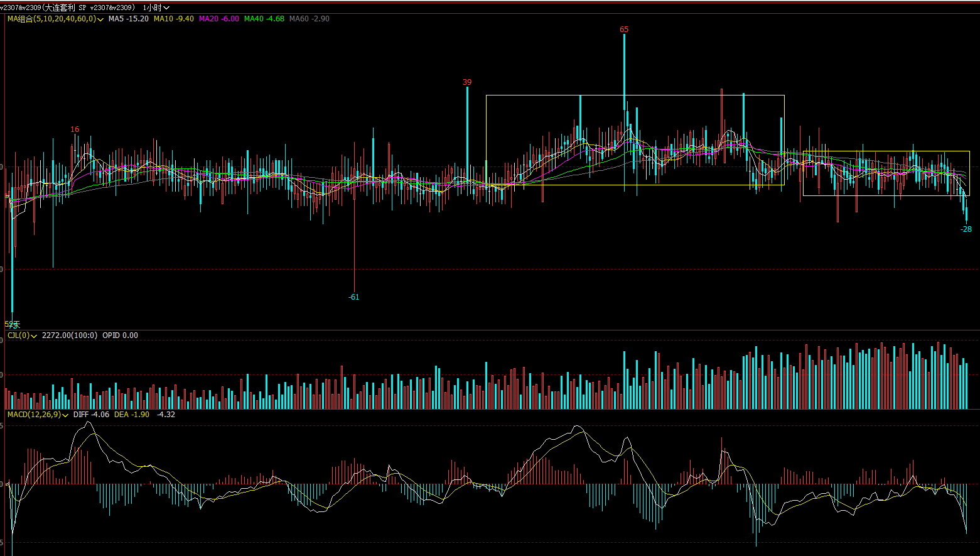Select the peak marker labeled 39

click(x=467, y=82)
